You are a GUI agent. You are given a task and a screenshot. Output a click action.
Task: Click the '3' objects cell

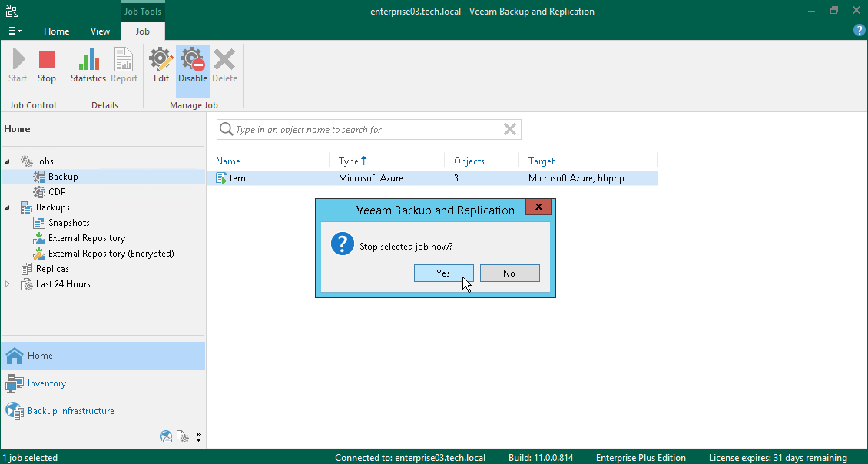pyautogui.click(x=456, y=178)
